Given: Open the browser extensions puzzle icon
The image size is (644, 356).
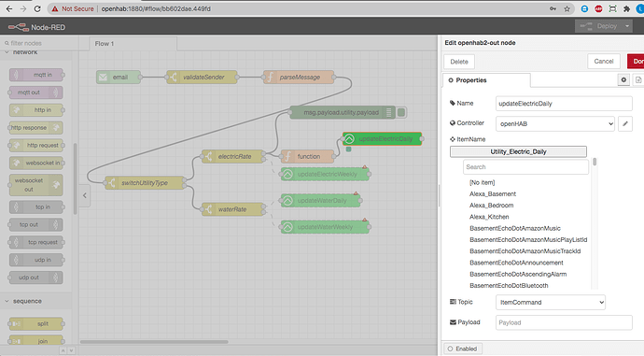Looking at the screenshot, I should tap(627, 8).
